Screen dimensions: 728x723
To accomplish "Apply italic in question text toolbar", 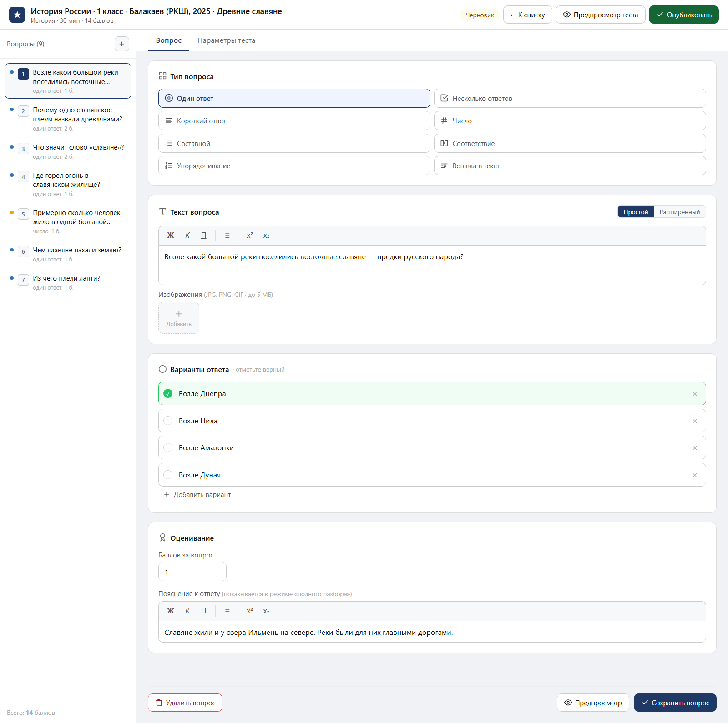I will (x=187, y=236).
